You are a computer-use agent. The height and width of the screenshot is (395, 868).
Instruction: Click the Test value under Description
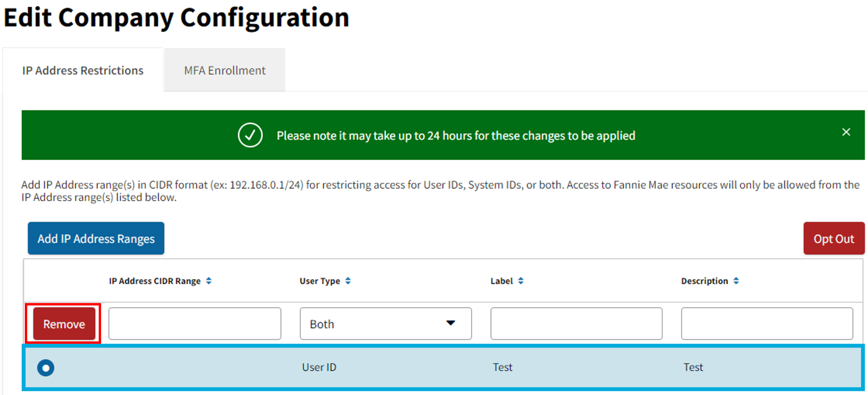click(693, 367)
